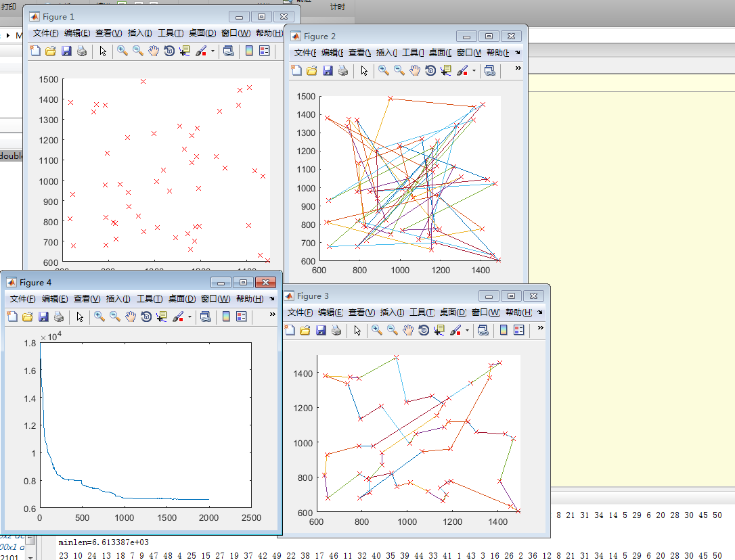
Task: Toggle Zoom In tool in Figure 1
Action: pyautogui.click(x=122, y=51)
